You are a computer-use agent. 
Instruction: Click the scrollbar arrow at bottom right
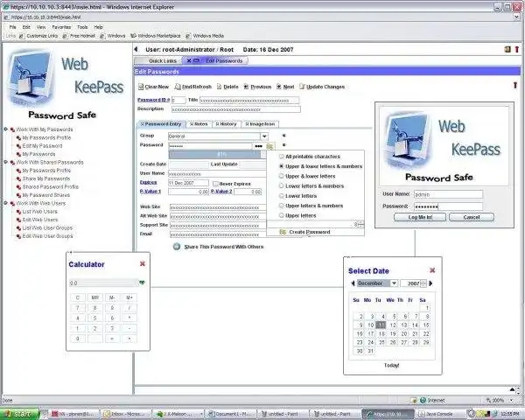pos(512,389)
